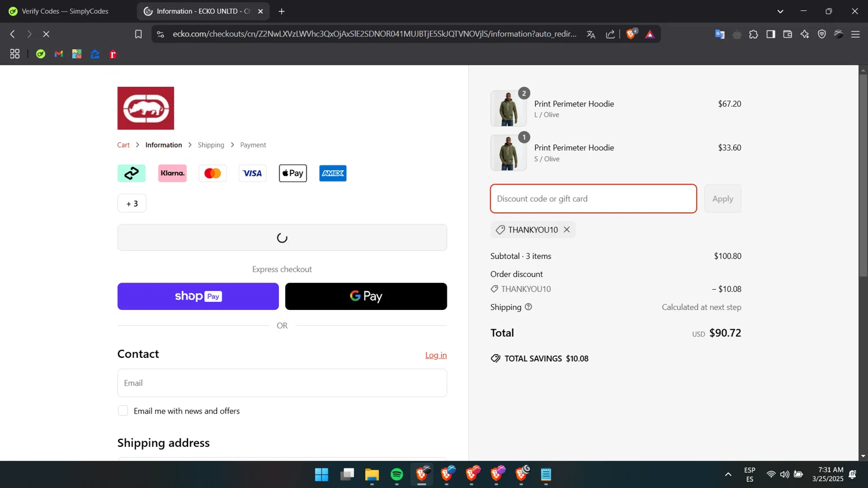Show hidden system tray icons
868x488 pixels.
pyautogui.click(x=728, y=475)
